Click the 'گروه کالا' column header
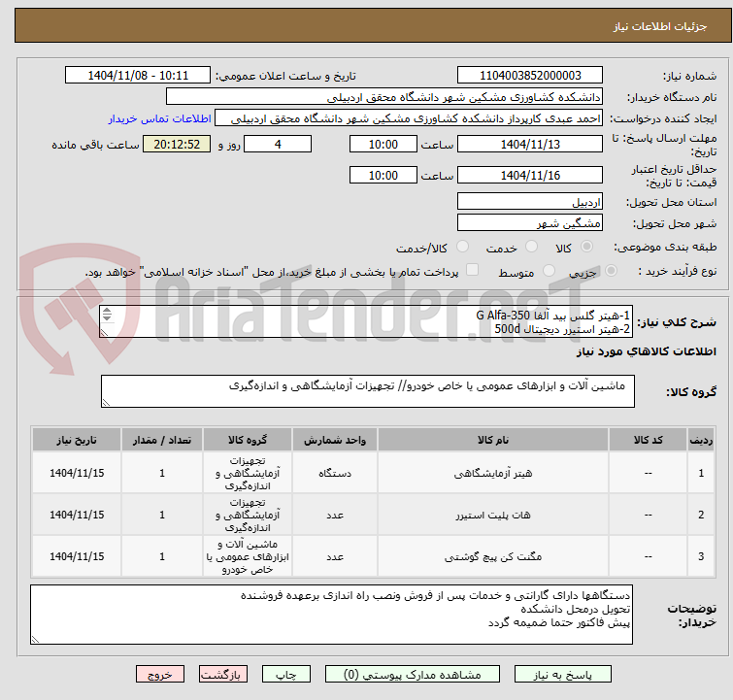Screen dimensions: 733x700 (x=248, y=440)
